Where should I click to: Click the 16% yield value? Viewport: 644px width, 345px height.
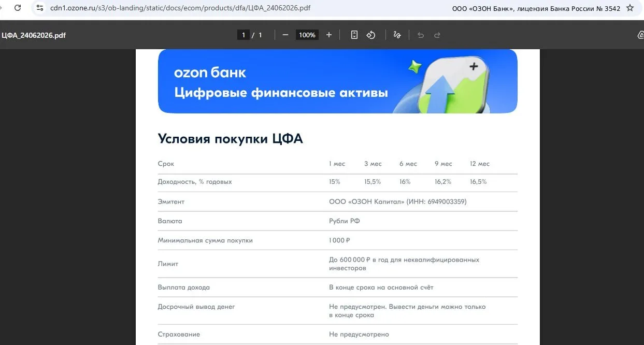(405, 182)
